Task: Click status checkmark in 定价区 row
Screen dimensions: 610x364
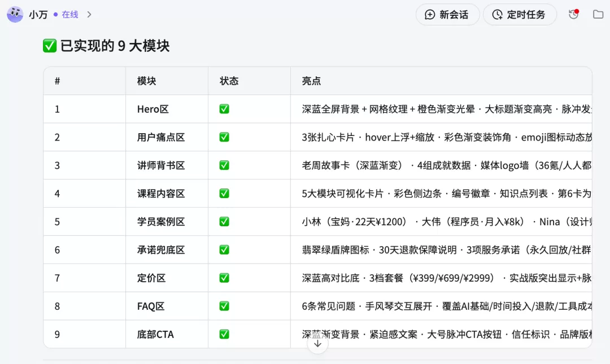Action: point(224,278)
